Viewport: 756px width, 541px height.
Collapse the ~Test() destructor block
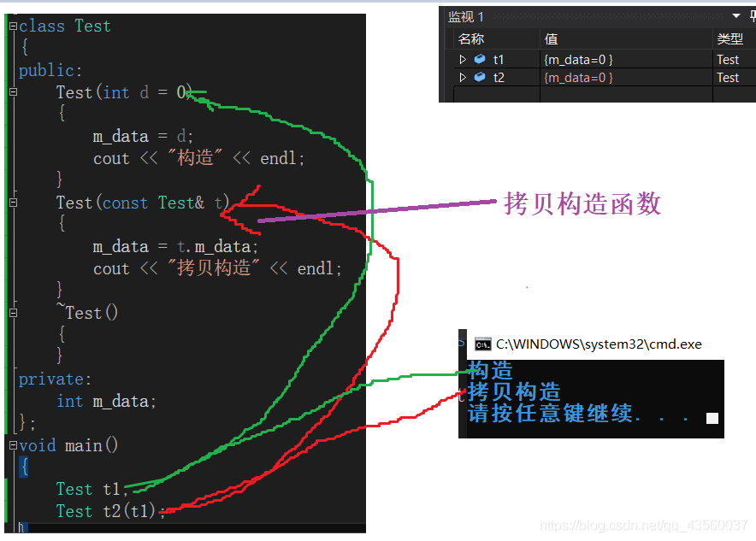pyautogui.click(x=14, y=313)
